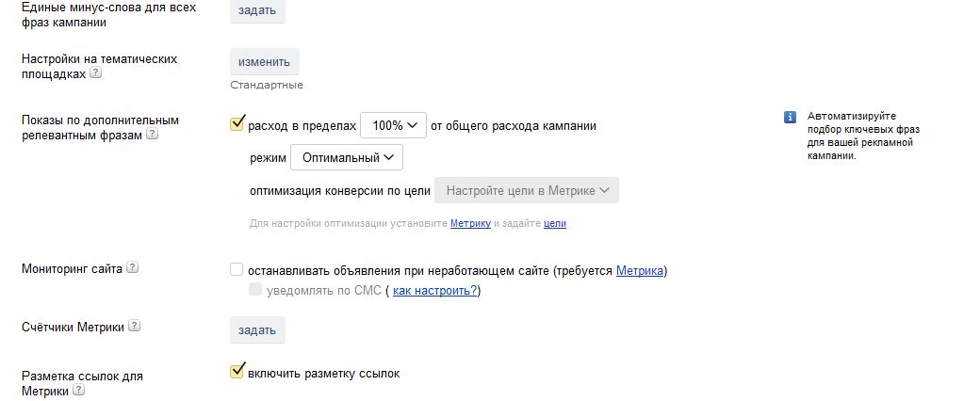Show help tooltip for Мониторинг сайта
This screenshot has height=401, width=980.
[133, 268]
